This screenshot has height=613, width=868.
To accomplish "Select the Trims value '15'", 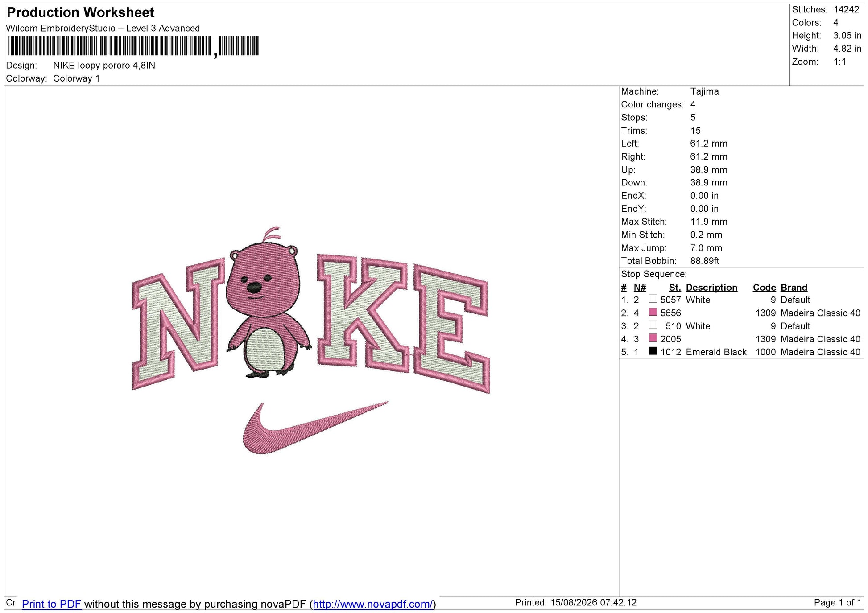I will (x=695, y=131).
